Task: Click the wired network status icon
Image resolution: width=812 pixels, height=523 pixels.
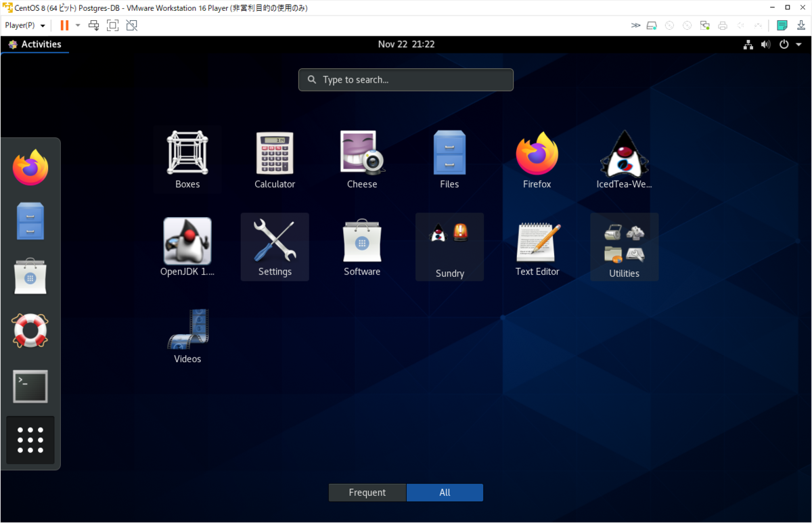Action: pyautogui.click(x=748, y=45)
